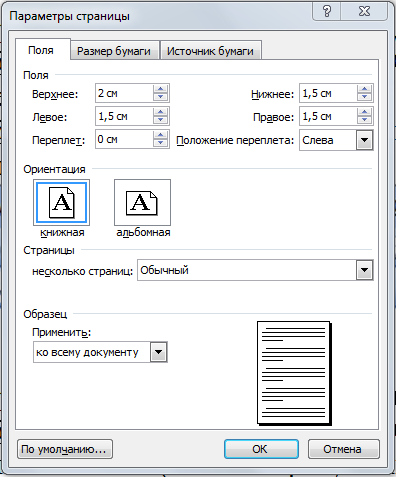Expand the несколько страниц dropdown

click(x=364, y=270)
